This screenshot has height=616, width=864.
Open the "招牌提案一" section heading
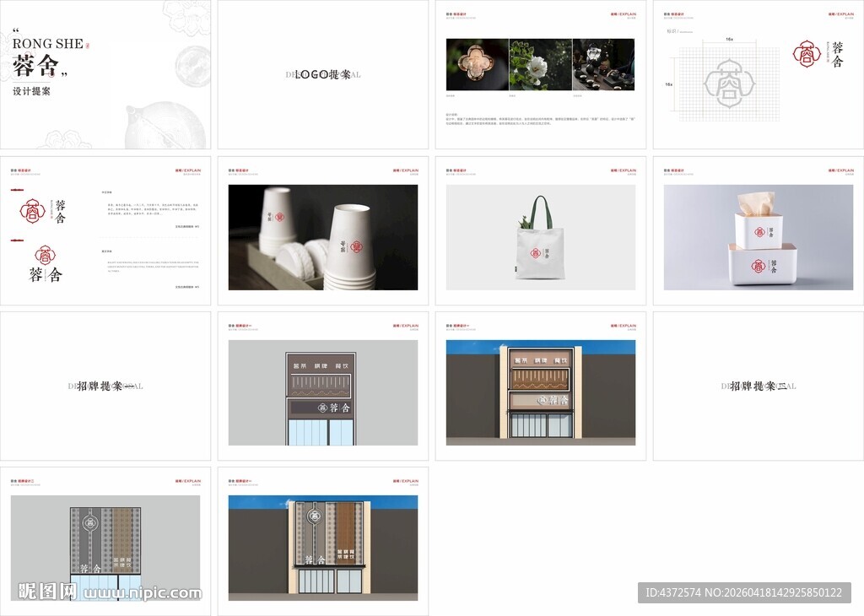(105, 386)
